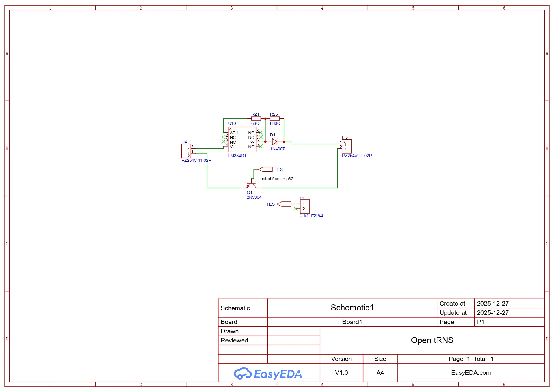Select the P1 header symbol
554x392 pixels.
(305, 206)
